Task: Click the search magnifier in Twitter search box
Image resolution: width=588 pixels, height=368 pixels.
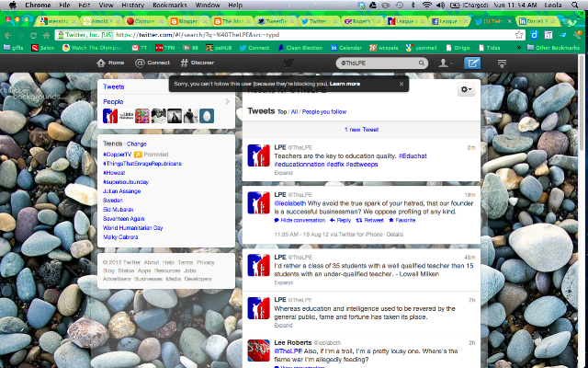Action: click(x=422, y=63)
